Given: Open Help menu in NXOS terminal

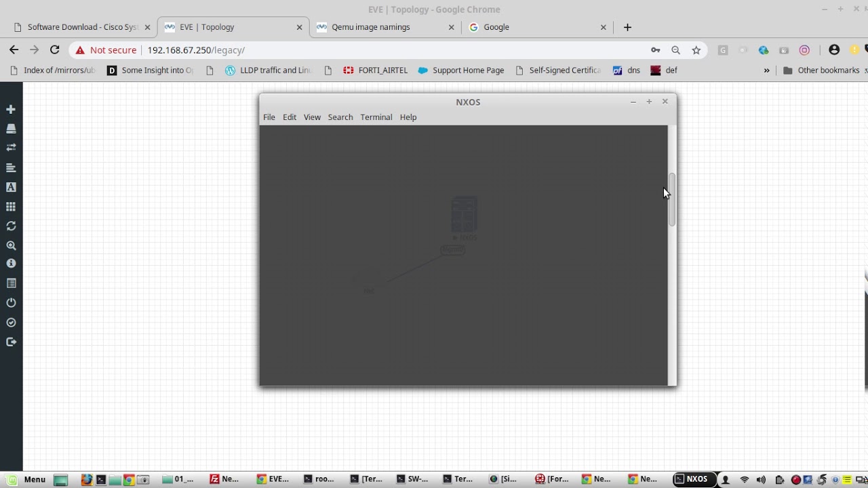Looking at the screenshot, I should pyautogui.click(x=408, y=117).
